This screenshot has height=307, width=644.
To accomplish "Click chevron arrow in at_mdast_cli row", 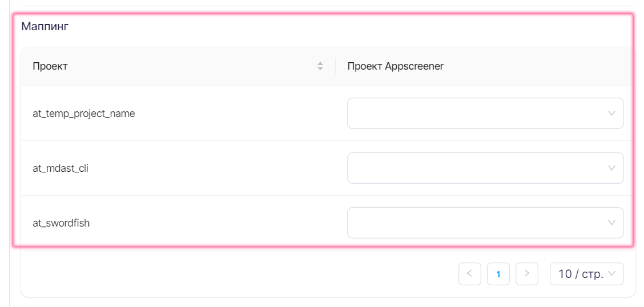I will [x=611, y=168].
